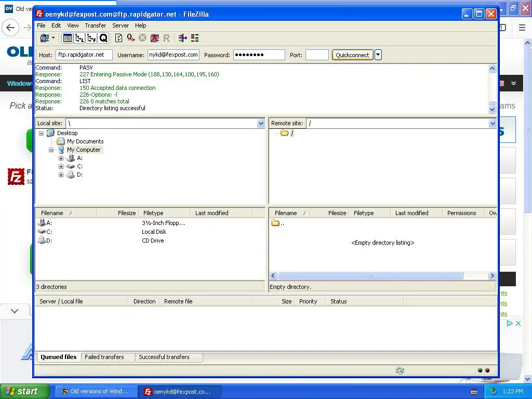
Task: Disconnect from the current server icon
Action: [155, 38]
